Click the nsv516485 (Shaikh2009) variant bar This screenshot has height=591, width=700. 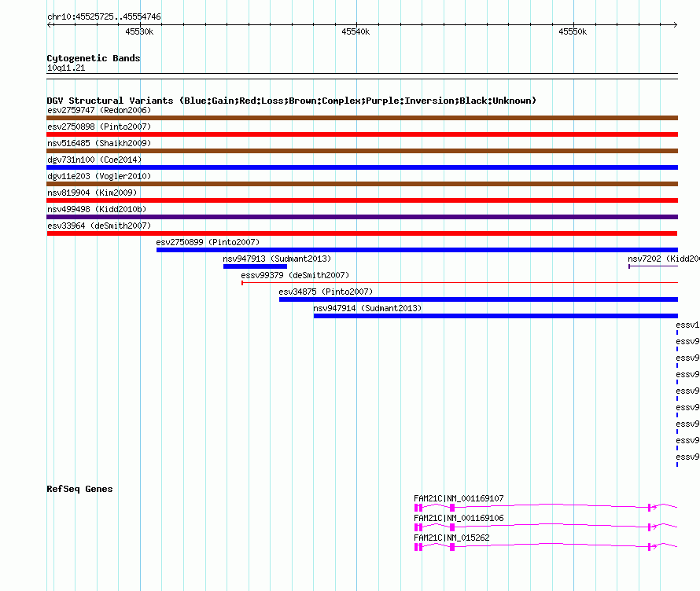click(362, 151)
